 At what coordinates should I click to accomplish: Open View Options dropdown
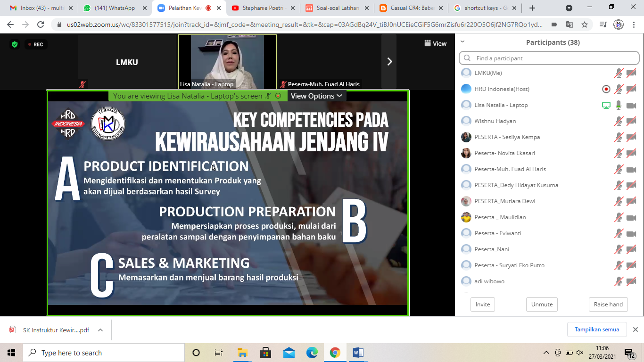click(x=316, y=96)
